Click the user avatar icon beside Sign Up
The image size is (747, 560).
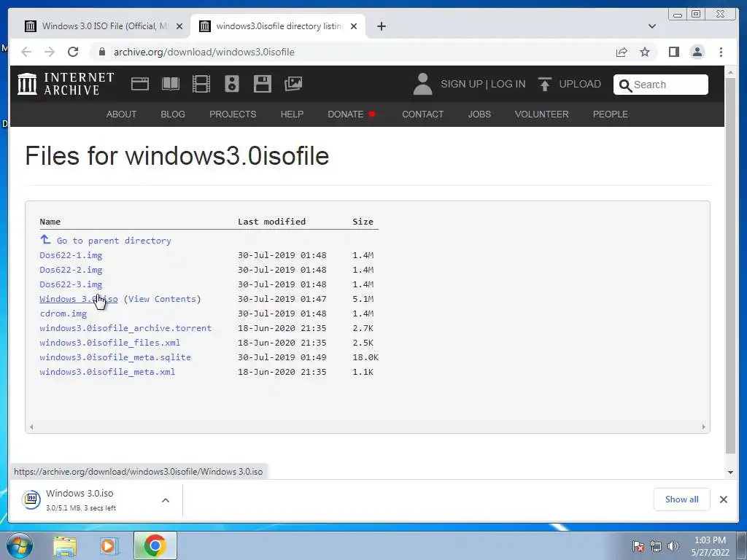pos(422,84)
